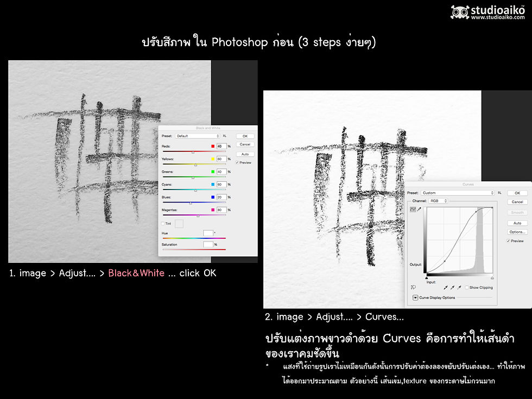
Task: Click the www.studioaiko.com link
Action: coord(498,17)
